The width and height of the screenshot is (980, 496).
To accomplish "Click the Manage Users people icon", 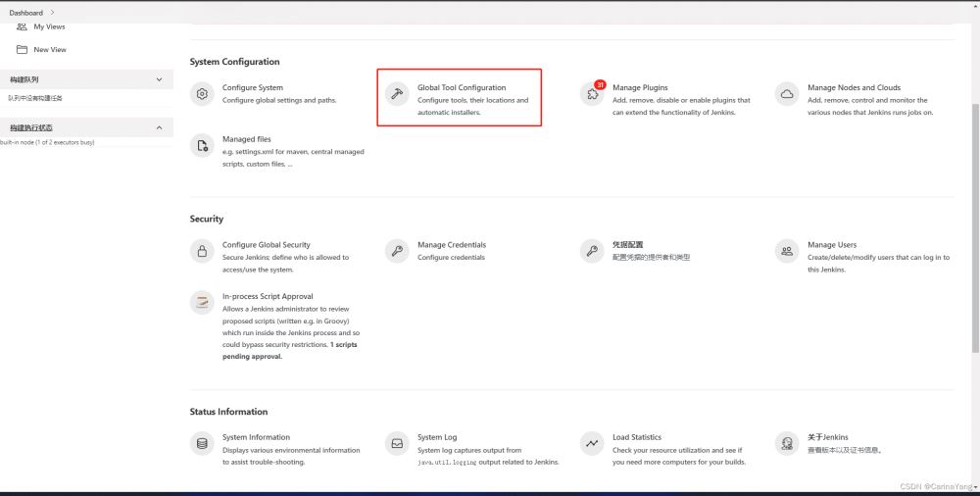I will tap(787, 251).
